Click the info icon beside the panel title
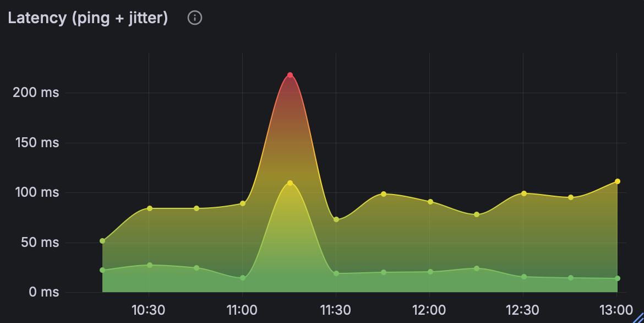The height and width of the screenshot is (323, 644). point(195,18)
